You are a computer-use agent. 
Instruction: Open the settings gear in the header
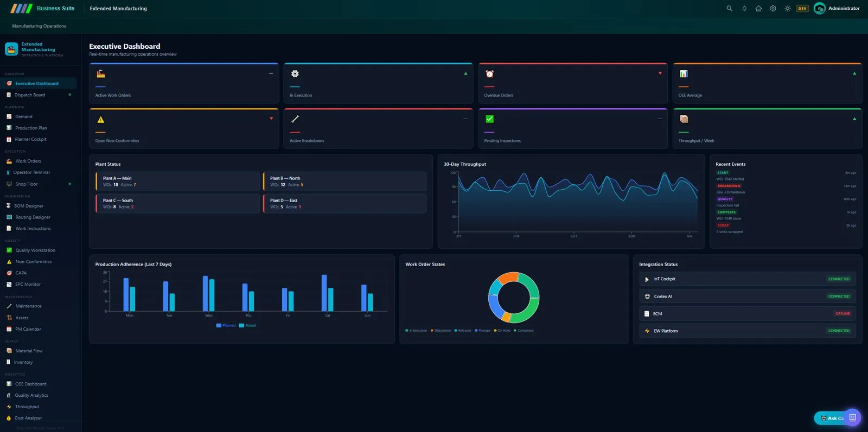(773, 9)
